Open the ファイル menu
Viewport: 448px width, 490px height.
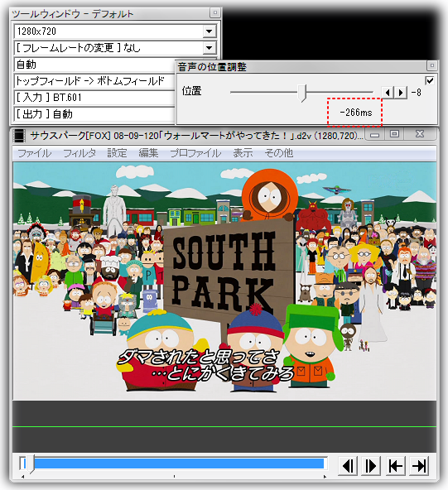(x=35, y=153)
